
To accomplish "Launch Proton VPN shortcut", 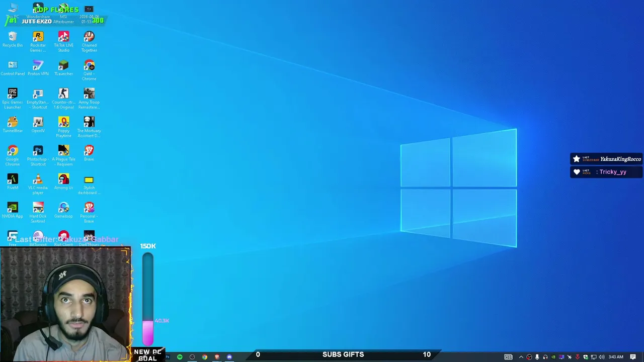I will [x=38, y=68].
